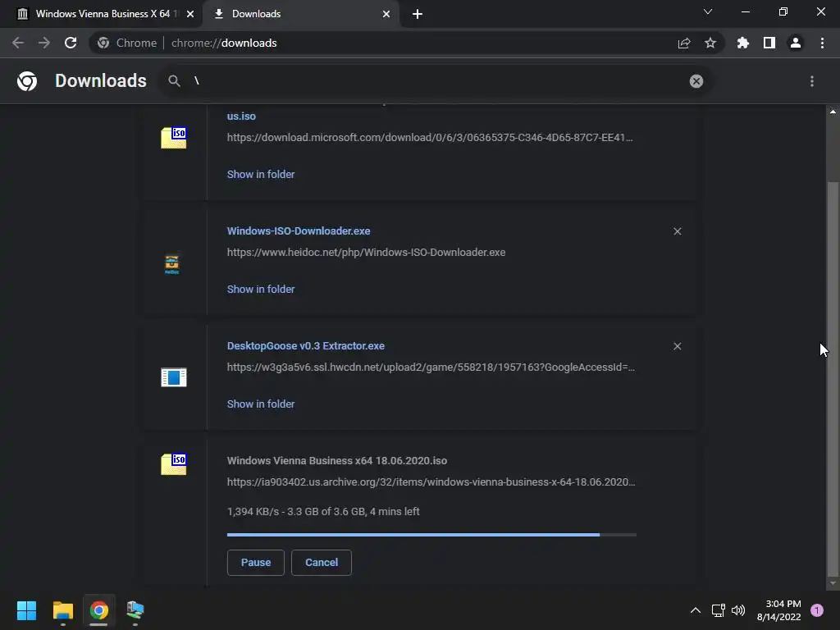Click the Windows Vienna Business iso icon
The width and height of the screenshot is (840, 630).
174,464
